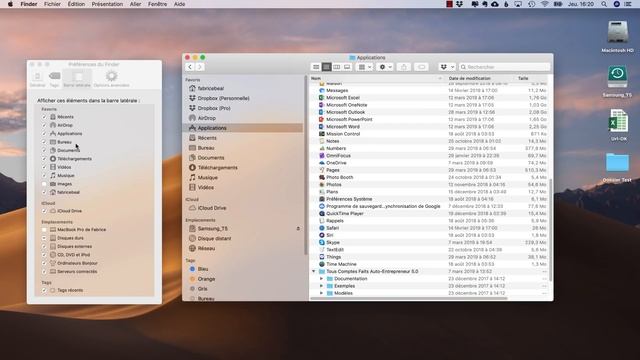Toggle the Téléchargements checkbox in preferences
Viewport: 640px width, 360px height.
(44, 159)
